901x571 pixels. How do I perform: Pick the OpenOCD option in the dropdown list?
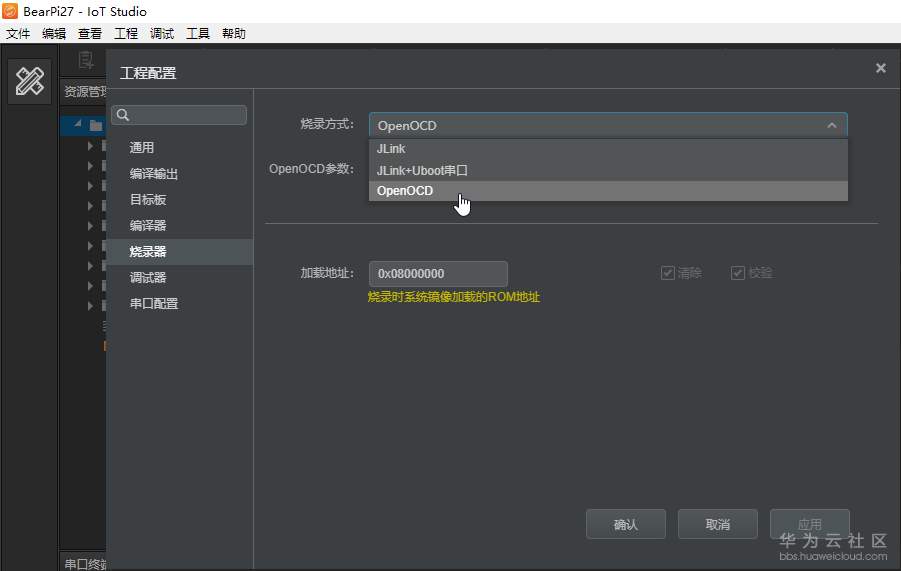pyautogui.click(x=608, y=191)
